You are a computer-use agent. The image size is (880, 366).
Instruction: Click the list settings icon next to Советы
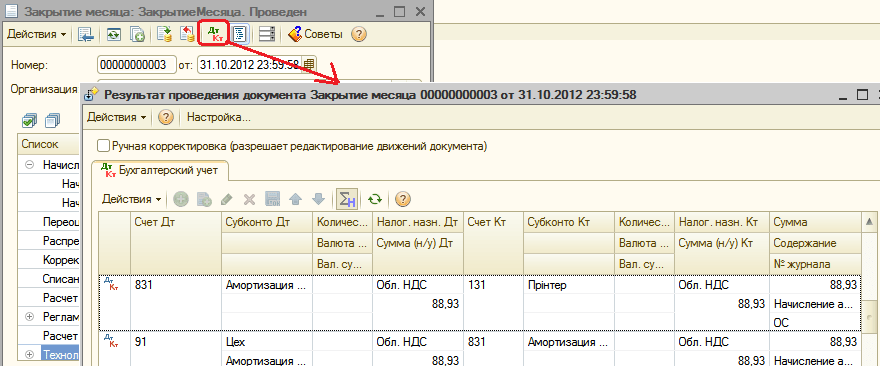coord(267,34)
